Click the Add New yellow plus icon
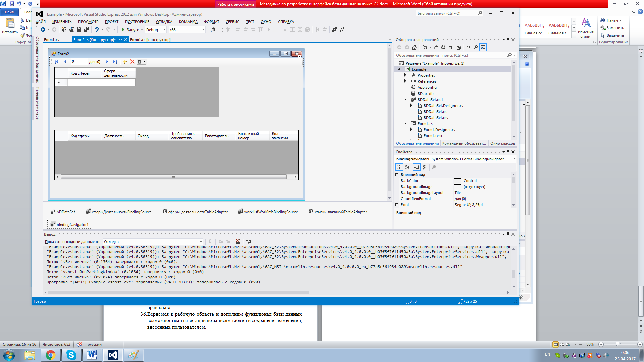The width and height of the screenshot is (644, 362). click(x=125, y=62)
